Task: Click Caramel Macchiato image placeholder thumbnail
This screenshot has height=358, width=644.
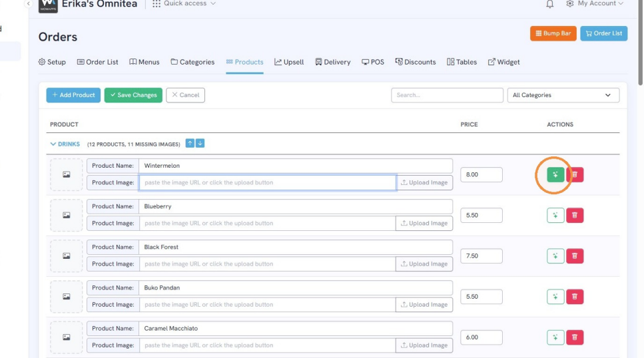Action: pyautogui.click(x=66, y=337)
